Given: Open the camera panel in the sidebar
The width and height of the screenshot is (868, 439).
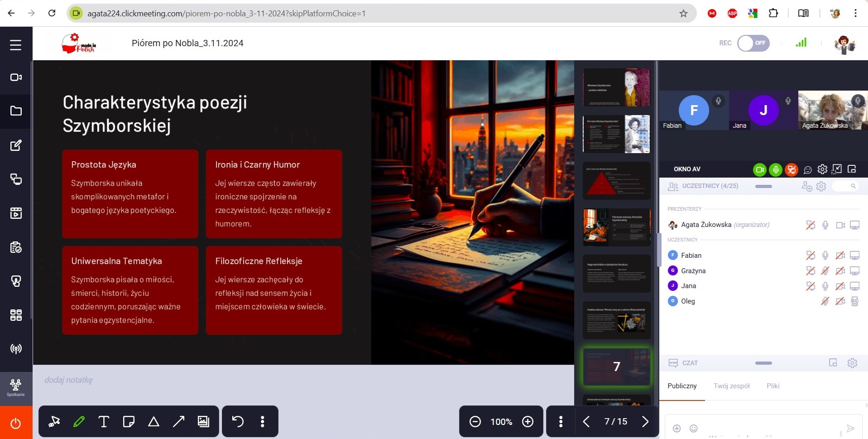Looking at the screenshot, I should [16, 77].
